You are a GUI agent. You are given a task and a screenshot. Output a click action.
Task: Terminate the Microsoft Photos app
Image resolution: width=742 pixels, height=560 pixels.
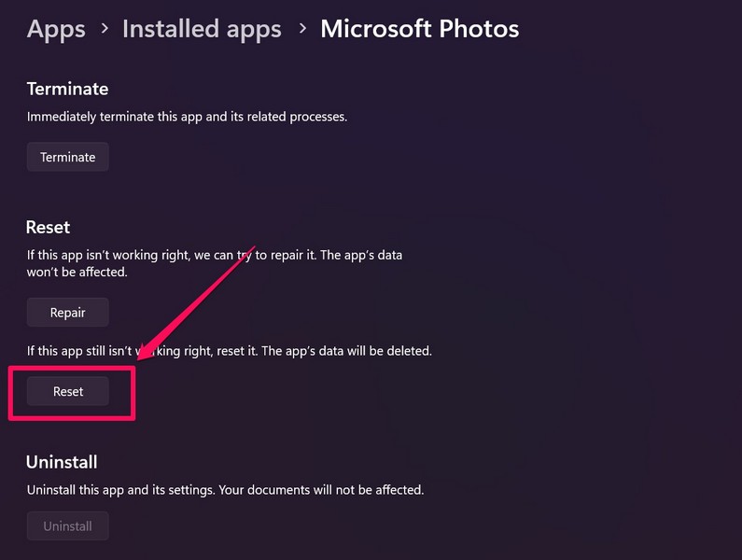click(67, 157)
